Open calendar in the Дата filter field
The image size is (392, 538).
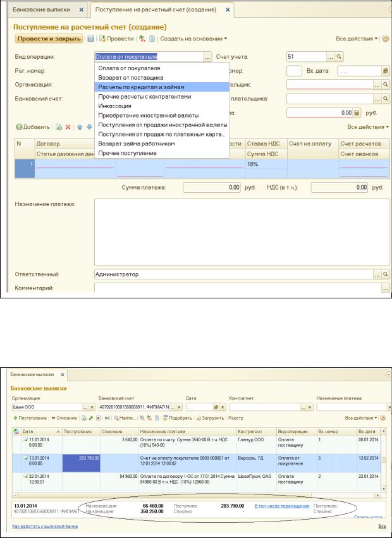216,407
